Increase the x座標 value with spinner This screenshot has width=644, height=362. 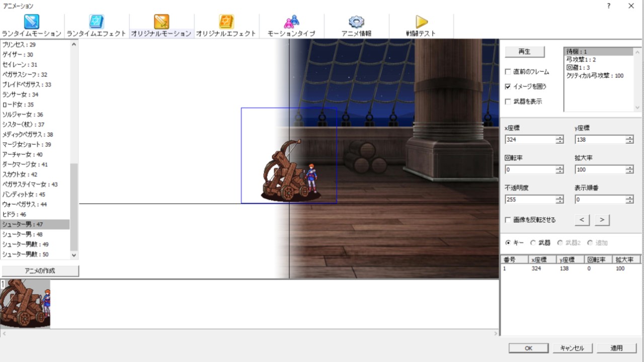[x=559, y=137]
